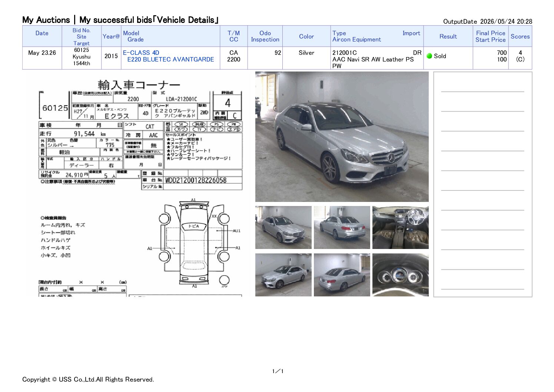Click the Aircon Equipment header label
The height and width of the screenshot is (392, 554).
356,39
